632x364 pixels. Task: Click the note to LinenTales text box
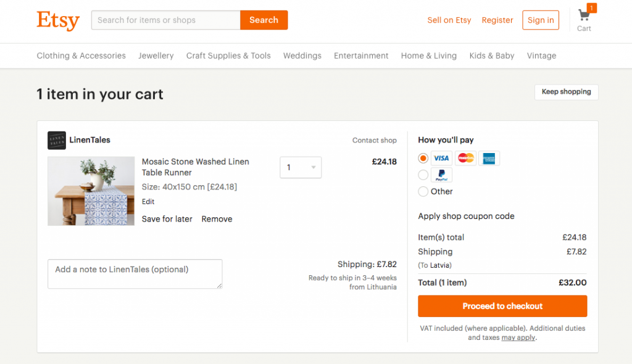(x=135, y=274)
